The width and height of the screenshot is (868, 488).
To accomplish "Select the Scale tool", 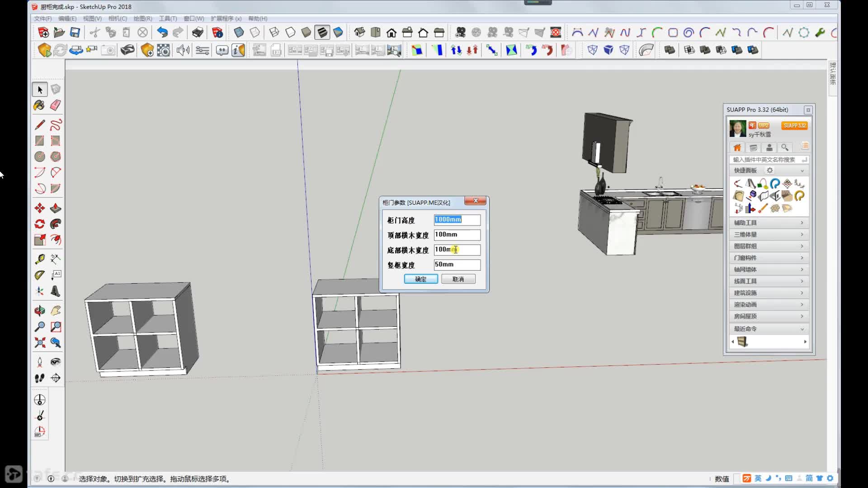I will click(39, 239).
